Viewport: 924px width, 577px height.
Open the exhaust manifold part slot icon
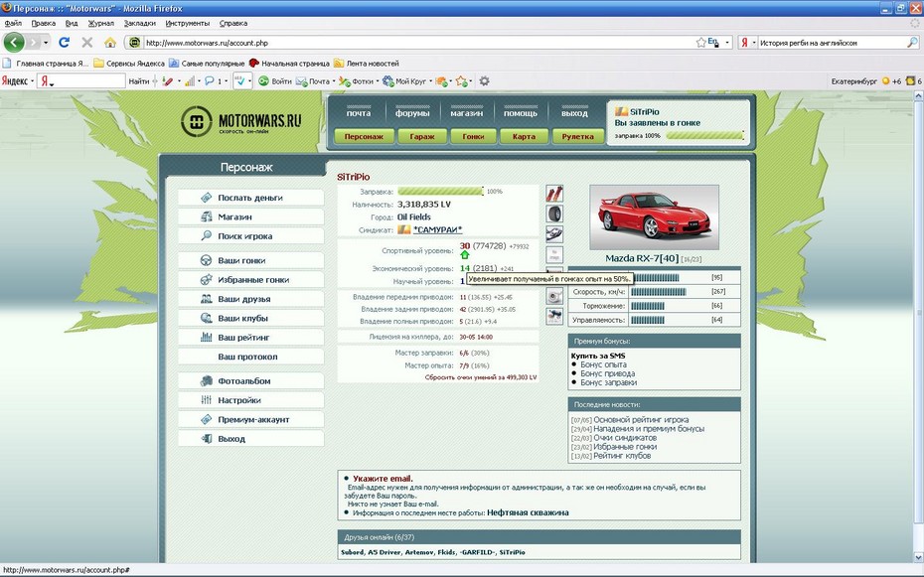click(x=554, y=234)
